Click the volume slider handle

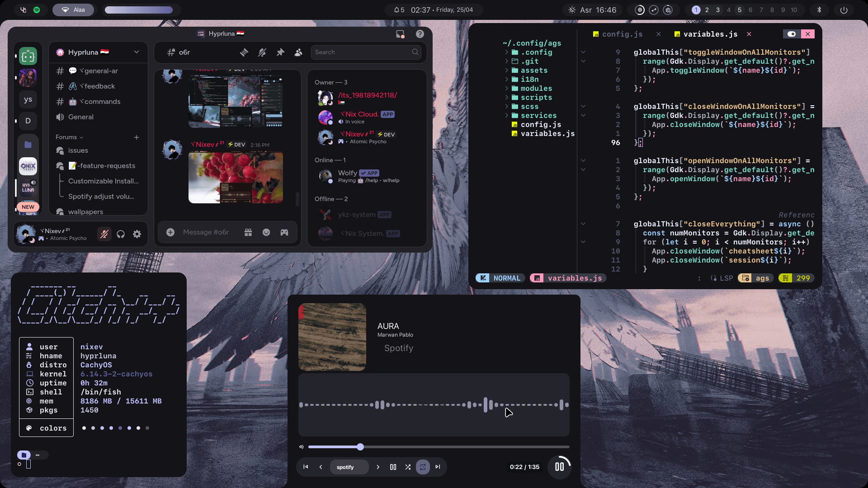(x=360, y=447)
